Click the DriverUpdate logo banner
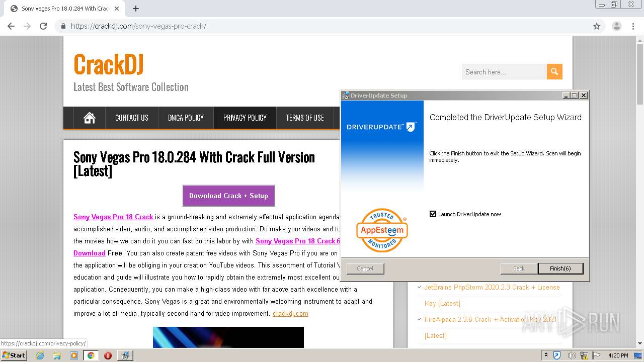644x362 pixels. (x=382, y=127)
